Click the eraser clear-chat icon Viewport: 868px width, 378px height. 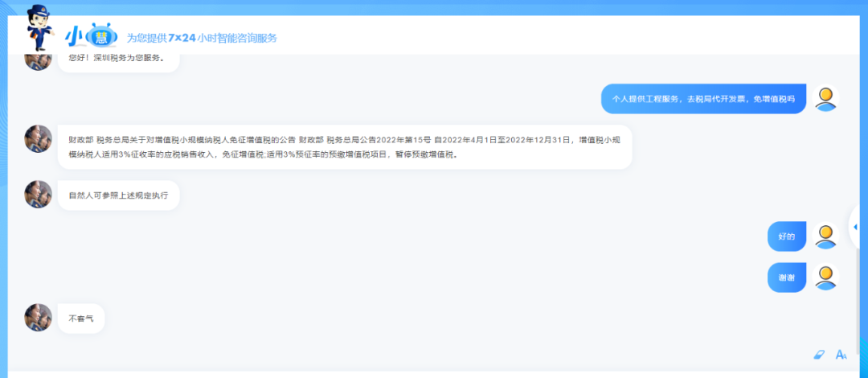click(819, 355)
